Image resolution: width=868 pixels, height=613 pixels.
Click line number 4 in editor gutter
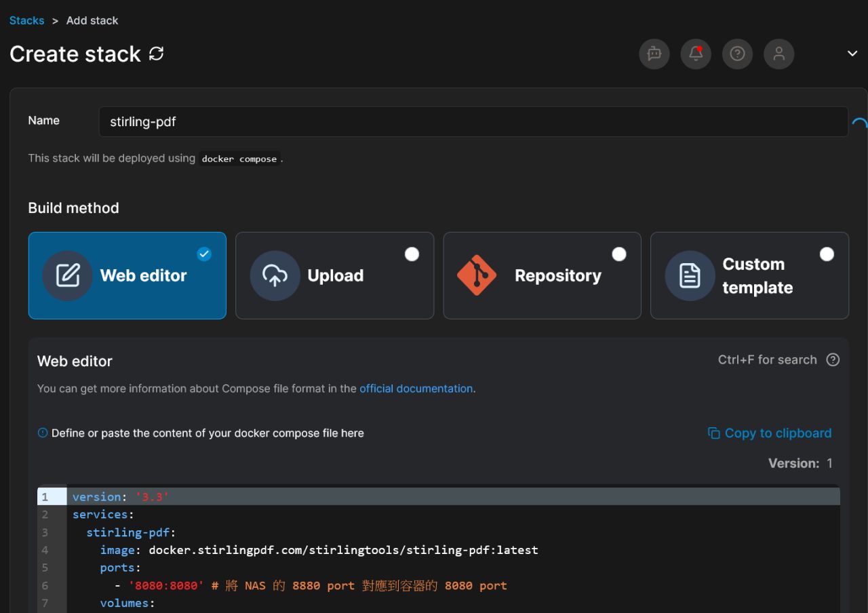pyautogui.click(x=45, y=550)
